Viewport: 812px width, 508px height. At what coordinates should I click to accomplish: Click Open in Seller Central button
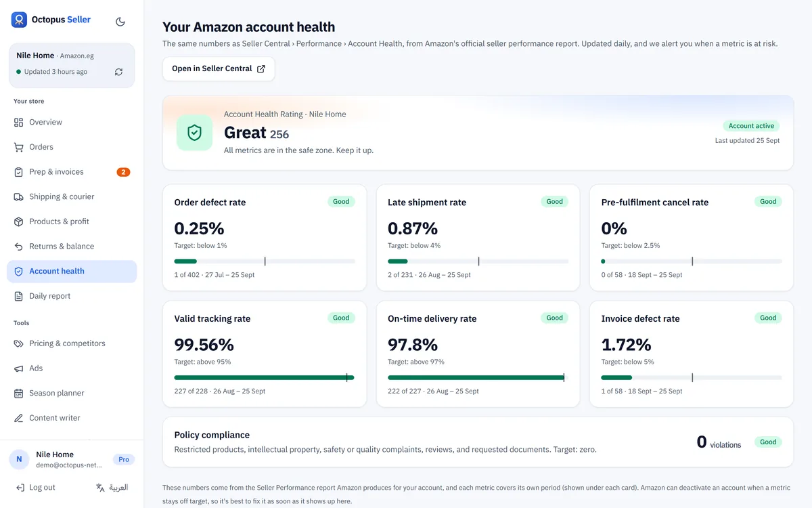pyautogui.click(x=219, y=68)
